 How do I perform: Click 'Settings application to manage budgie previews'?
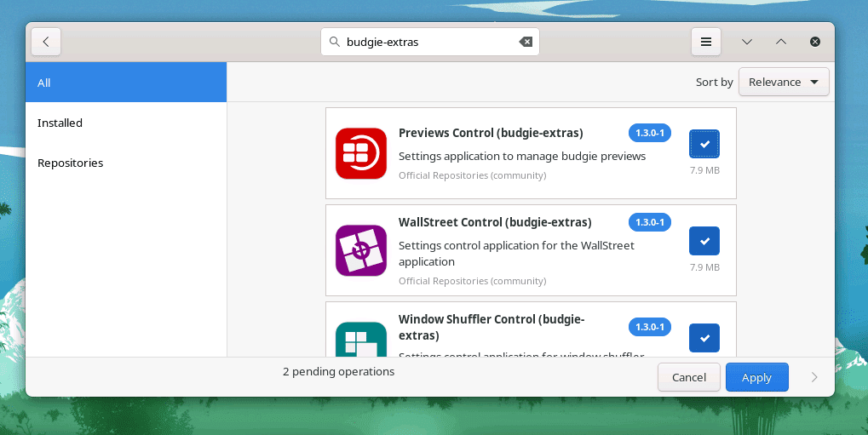[522, 156]
